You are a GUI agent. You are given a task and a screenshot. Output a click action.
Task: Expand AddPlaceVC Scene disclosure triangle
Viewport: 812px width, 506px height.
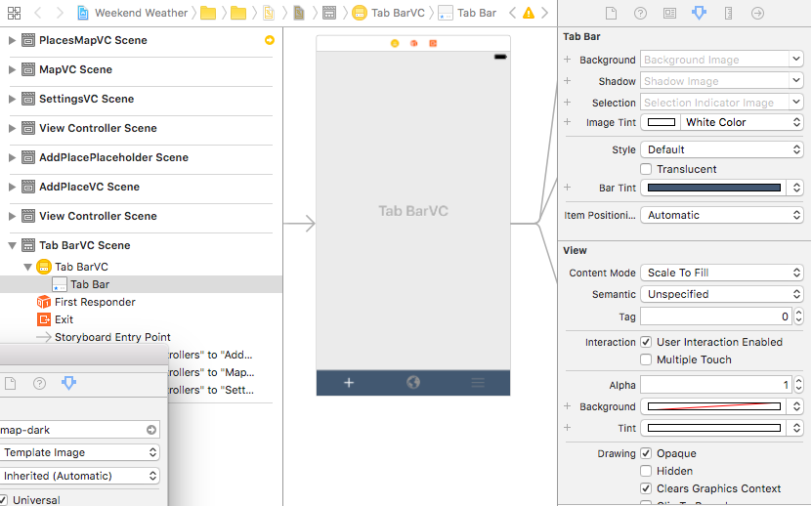(12, 187)
